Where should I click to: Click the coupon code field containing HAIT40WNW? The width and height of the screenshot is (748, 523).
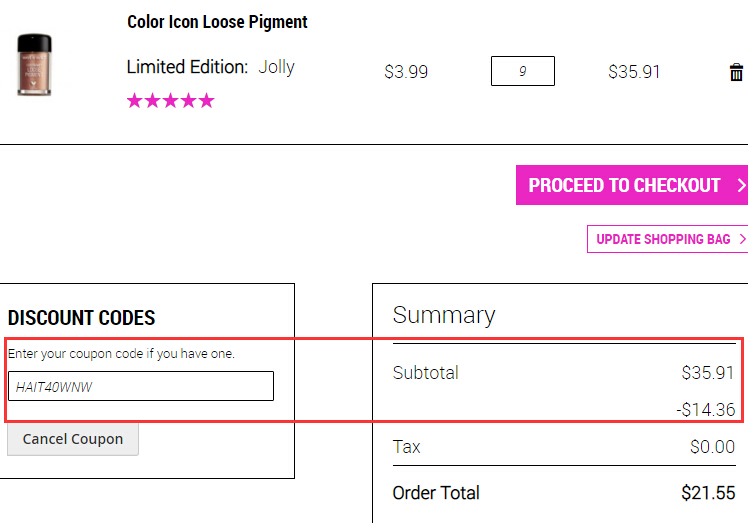pos(141,386)
